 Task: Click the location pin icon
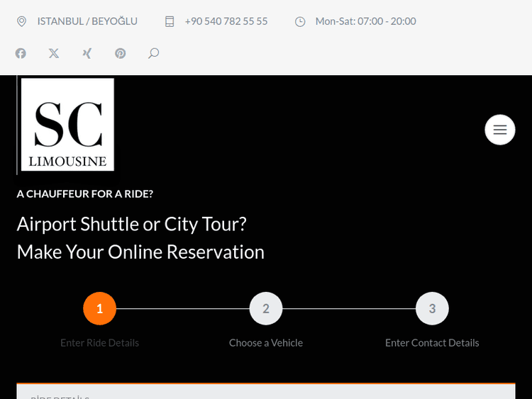[x=21, y=21]
